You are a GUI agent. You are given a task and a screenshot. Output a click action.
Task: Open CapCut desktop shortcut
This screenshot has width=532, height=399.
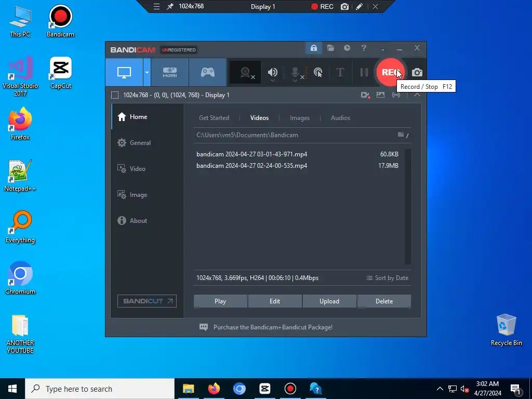coord(61,73)
